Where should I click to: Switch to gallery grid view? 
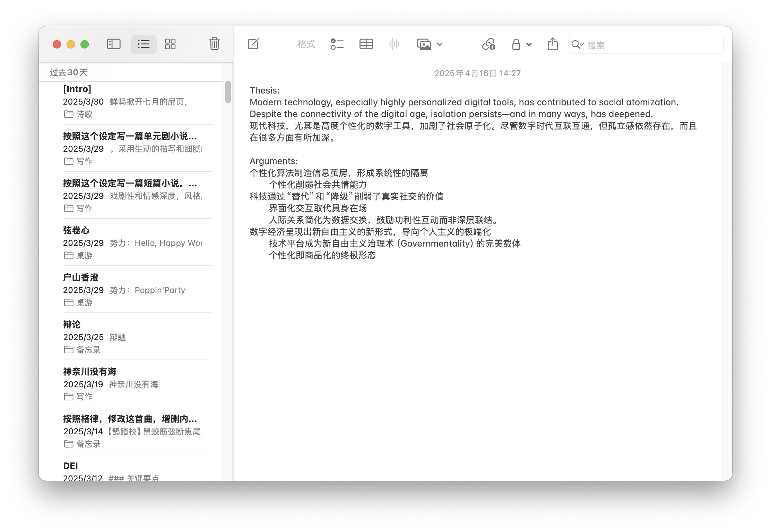(170, 44)
